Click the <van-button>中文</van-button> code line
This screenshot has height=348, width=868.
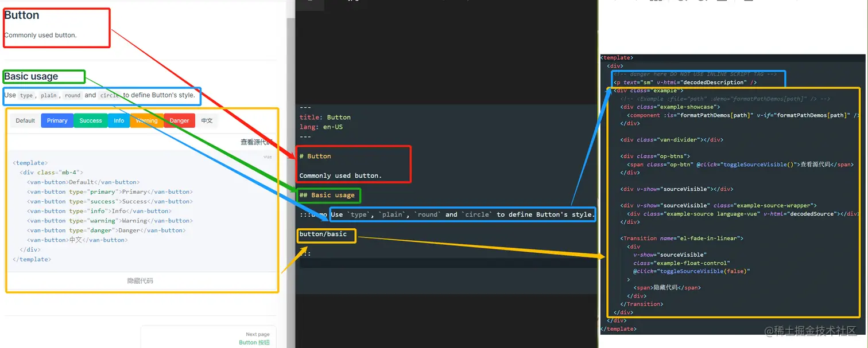coord(77,240)
